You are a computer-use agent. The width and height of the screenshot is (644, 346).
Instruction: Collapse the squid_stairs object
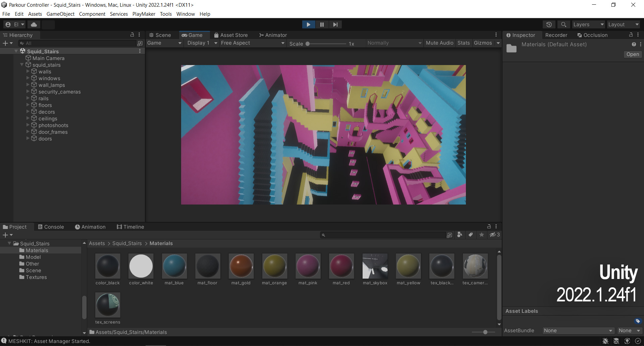[x=22, y=65]
